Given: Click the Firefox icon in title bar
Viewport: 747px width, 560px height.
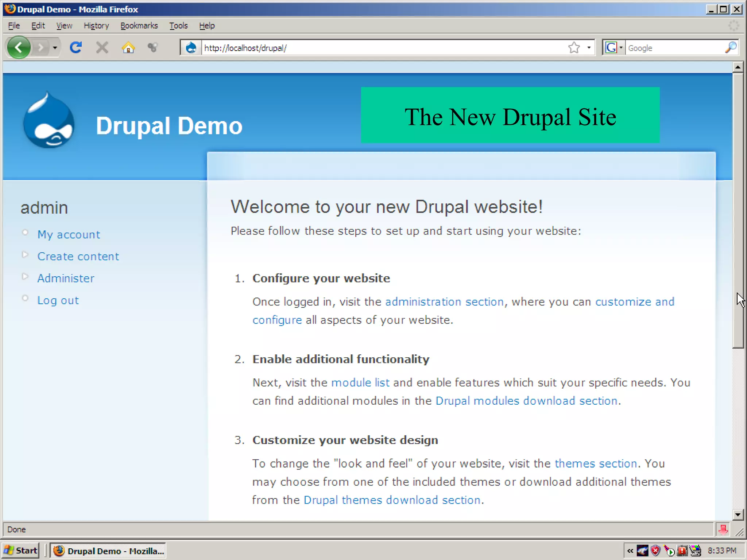Looking at the screenshot, I should click(10, 9).
